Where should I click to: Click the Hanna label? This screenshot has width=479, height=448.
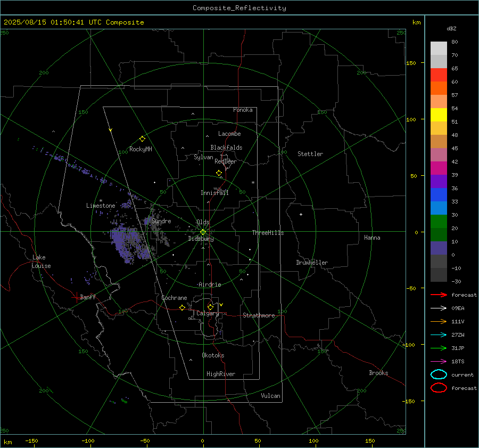[372, 238]
